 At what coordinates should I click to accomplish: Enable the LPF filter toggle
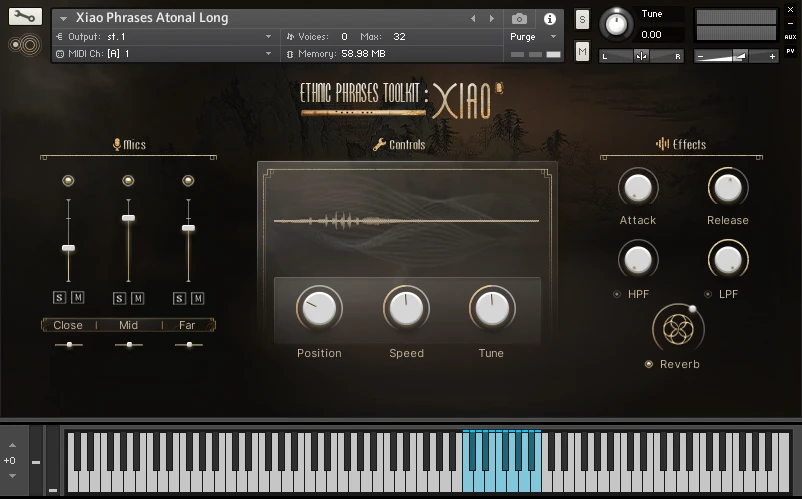click(x=708, y=294)
